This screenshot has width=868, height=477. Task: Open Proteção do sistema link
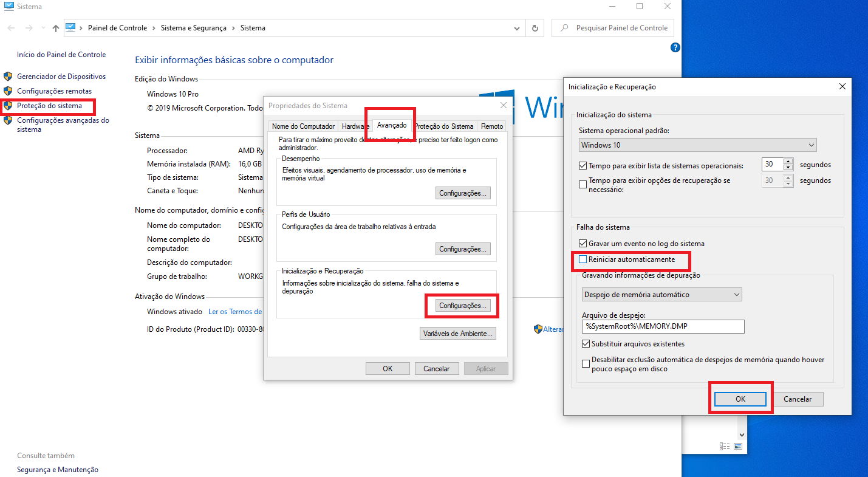pyautogui.click(x=49, y=106)
